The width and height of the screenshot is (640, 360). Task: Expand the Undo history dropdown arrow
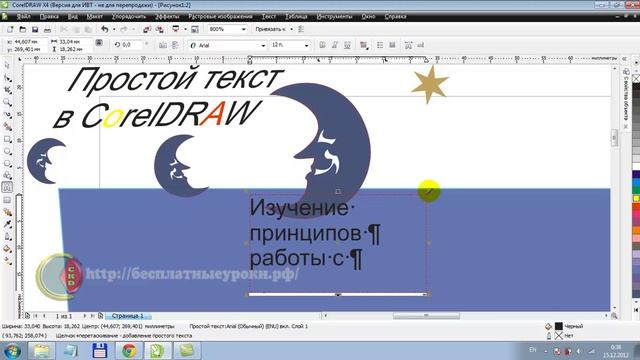(114, 29)
